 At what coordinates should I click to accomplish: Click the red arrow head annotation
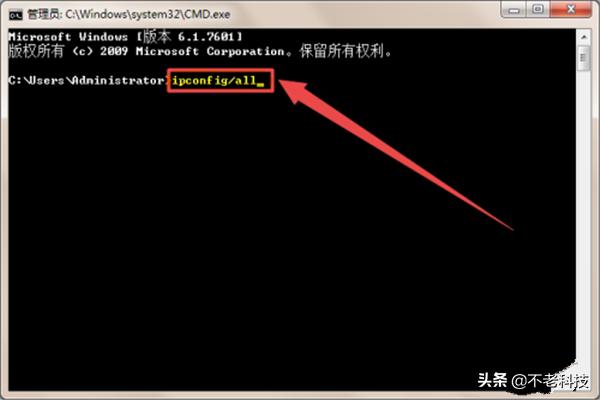[295, 90]
